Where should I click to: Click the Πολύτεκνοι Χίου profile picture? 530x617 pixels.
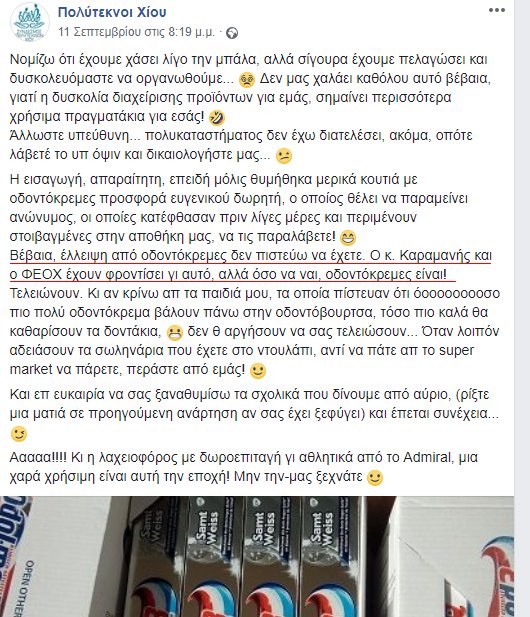tap(30, 22)
